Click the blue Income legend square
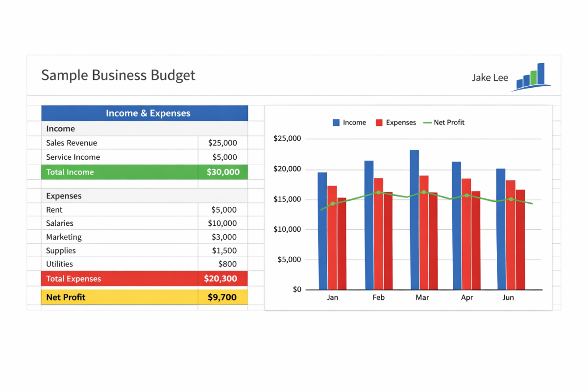The image size is (588, 392). click(336, 122)
